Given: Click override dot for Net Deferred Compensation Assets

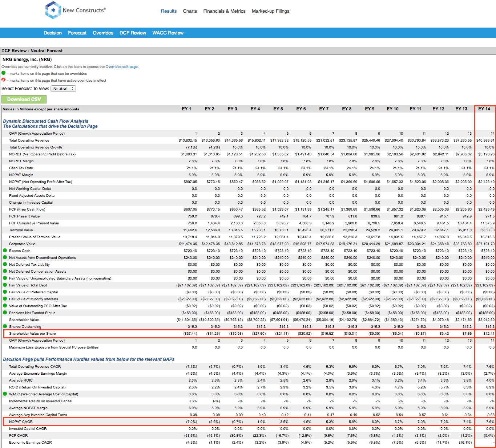Looking at the screenshot, I should (x=5, y=271).
